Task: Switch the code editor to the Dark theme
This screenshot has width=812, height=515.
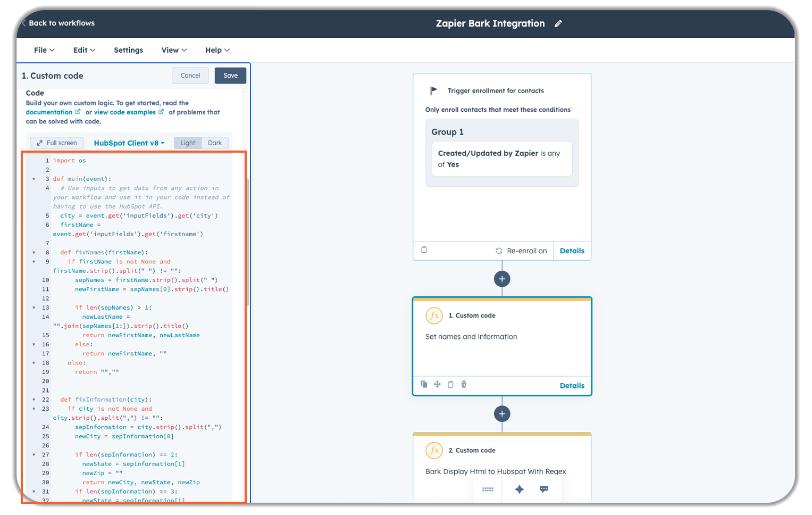Action: [215, 143]
